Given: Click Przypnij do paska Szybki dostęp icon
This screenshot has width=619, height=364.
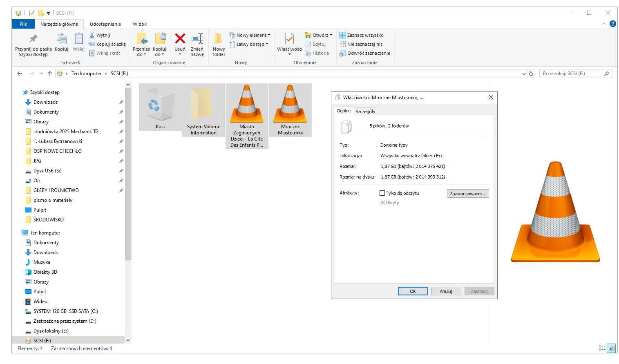Looking at the screenshot, I should coord(33,39).
